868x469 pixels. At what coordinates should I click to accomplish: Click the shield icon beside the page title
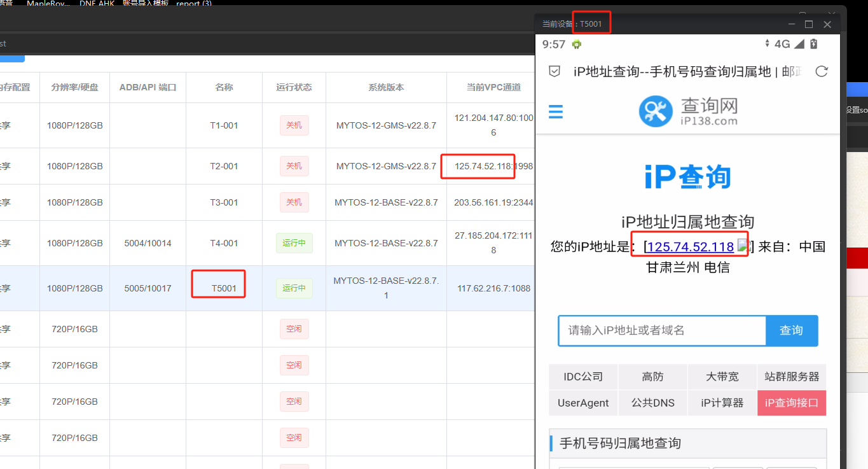click(x=555, y=71)
